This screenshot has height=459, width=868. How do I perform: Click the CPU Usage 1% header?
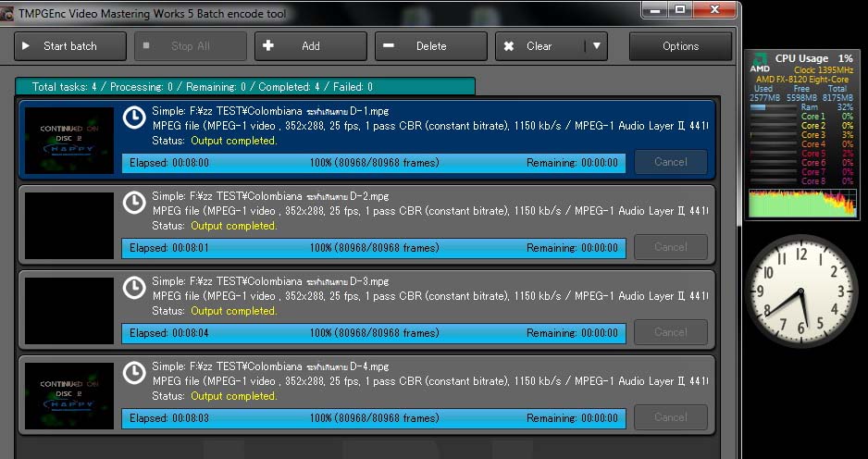(x=813, y=58)
